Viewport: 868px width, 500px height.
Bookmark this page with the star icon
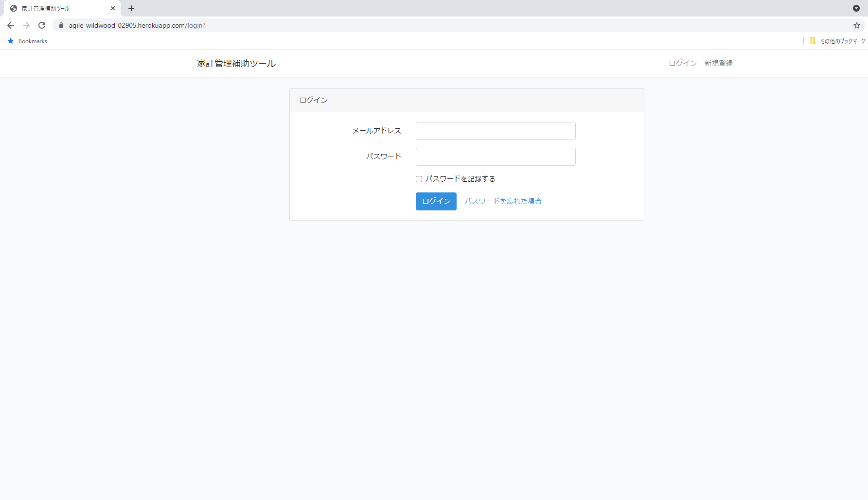click(857, 25)
